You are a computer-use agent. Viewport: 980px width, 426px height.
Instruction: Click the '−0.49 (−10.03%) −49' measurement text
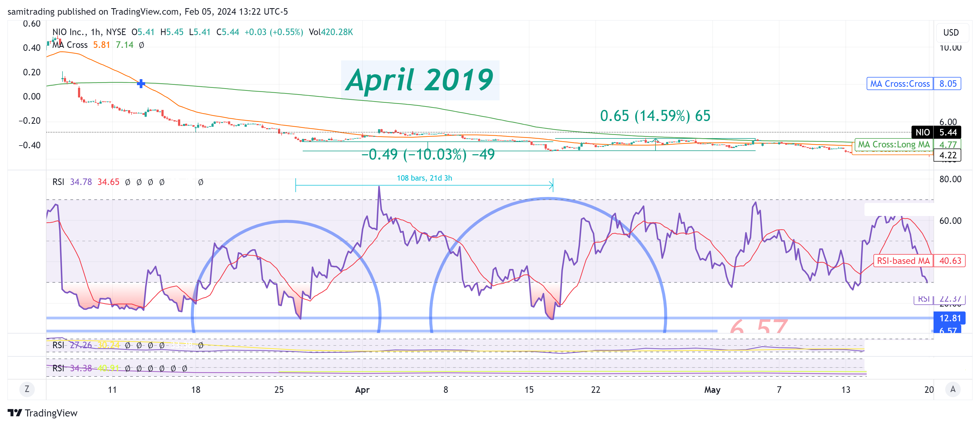(x=428, y=154)
